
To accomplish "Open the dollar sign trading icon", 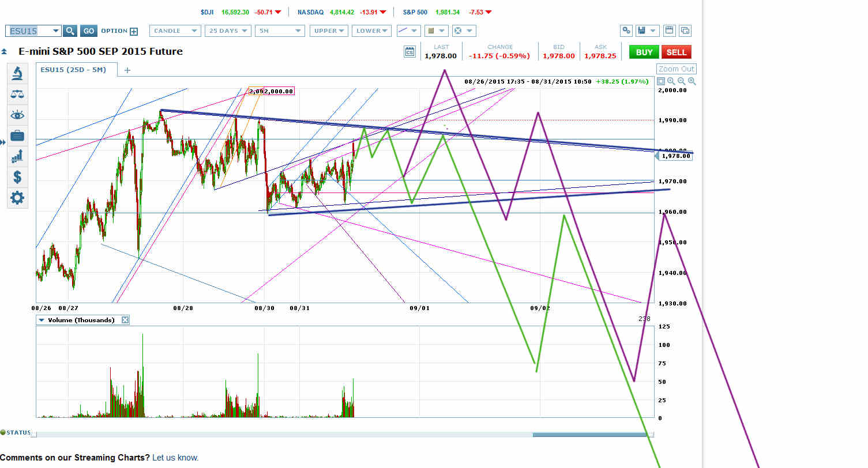I will point(17,177).
